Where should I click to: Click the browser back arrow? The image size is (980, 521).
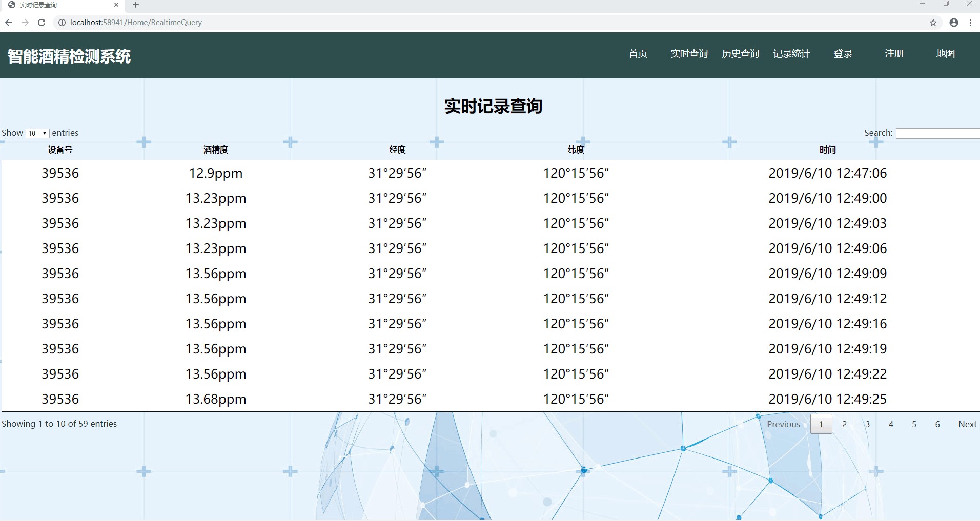[9, 23]
